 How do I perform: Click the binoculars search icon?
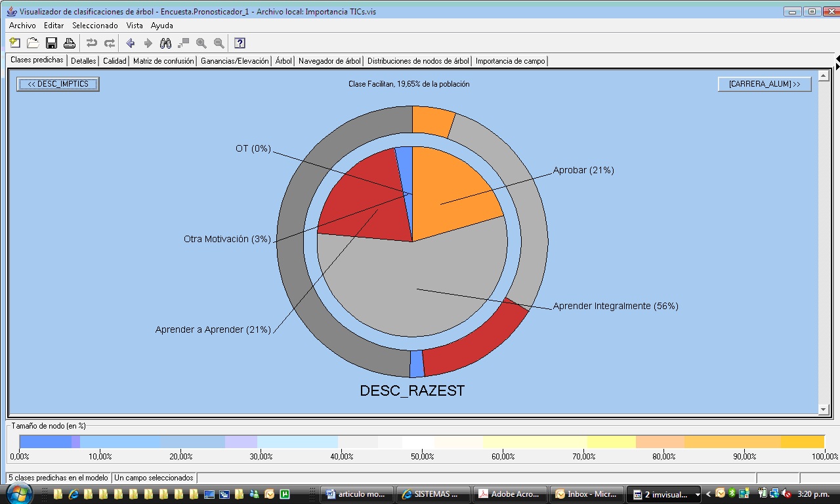[165, 43]
